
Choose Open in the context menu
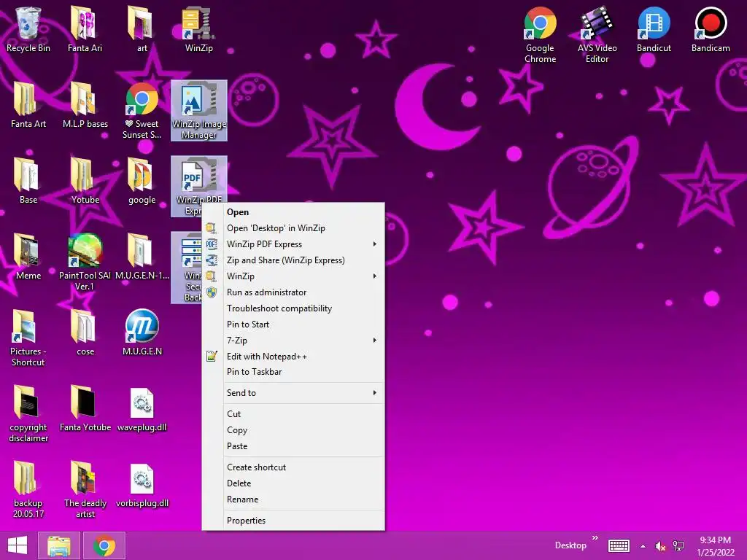293,212
